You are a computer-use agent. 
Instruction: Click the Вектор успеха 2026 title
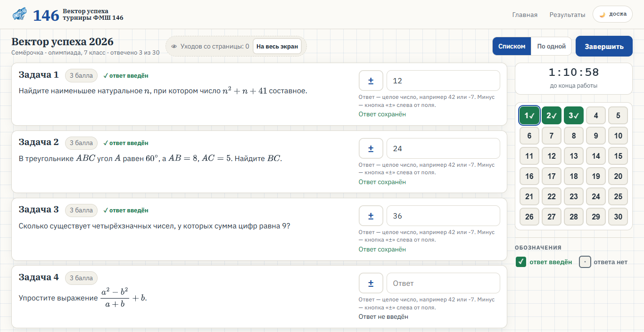click(62, 42)
